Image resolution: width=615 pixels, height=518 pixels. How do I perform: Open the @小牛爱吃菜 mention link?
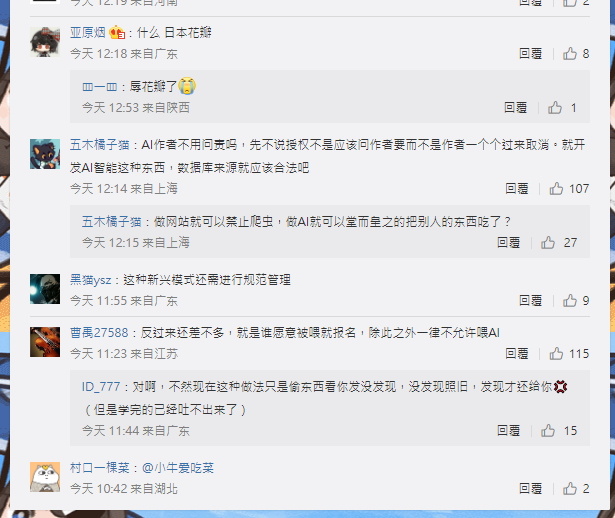(x=178, y=468)
